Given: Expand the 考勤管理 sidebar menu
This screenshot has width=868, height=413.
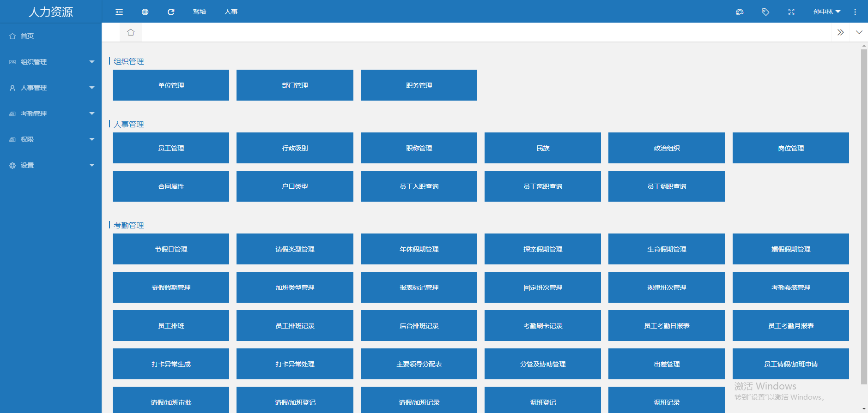Looking at the screenshot, I should 51,114.
